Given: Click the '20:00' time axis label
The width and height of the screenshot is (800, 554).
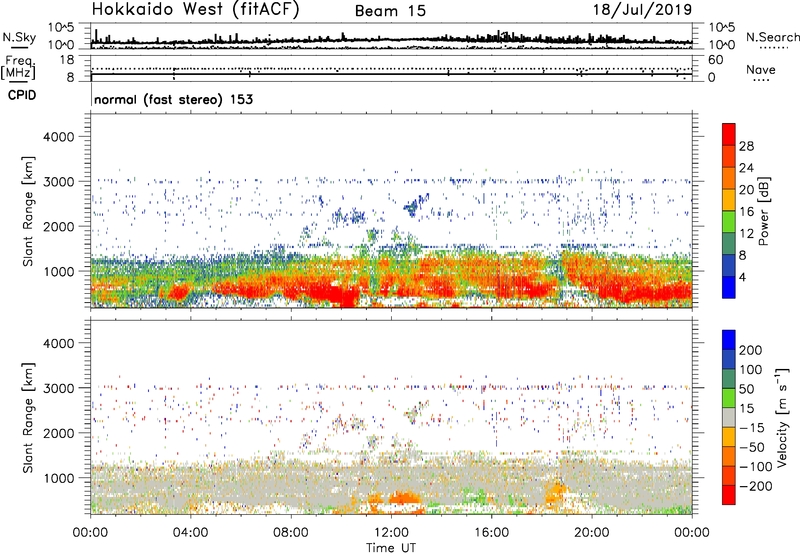Looking at the screenshot, I should [x=592, y=533].
